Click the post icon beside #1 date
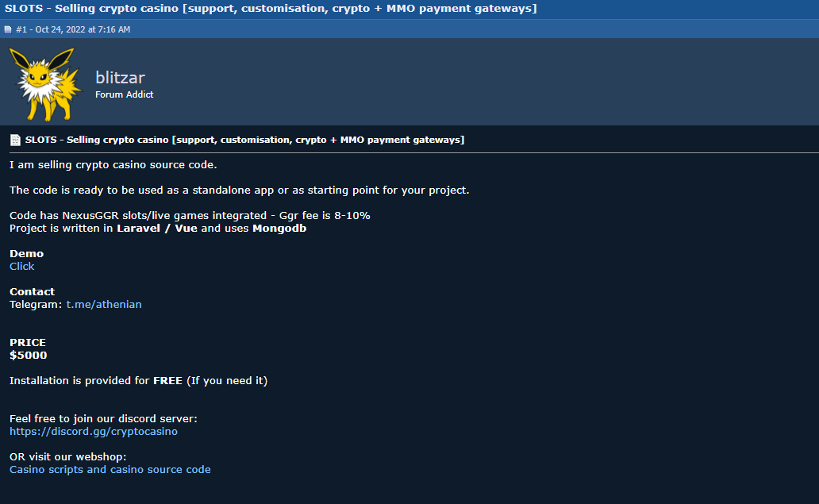819x504 pixels. (x=8, y=30)
